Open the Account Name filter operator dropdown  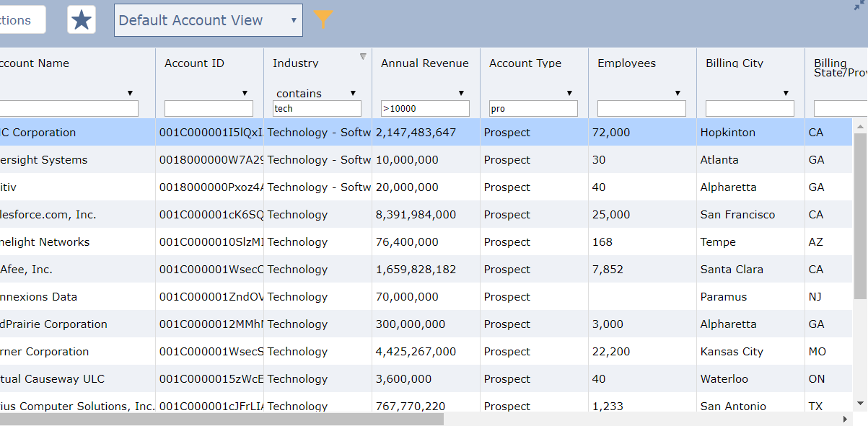[130, 92]
